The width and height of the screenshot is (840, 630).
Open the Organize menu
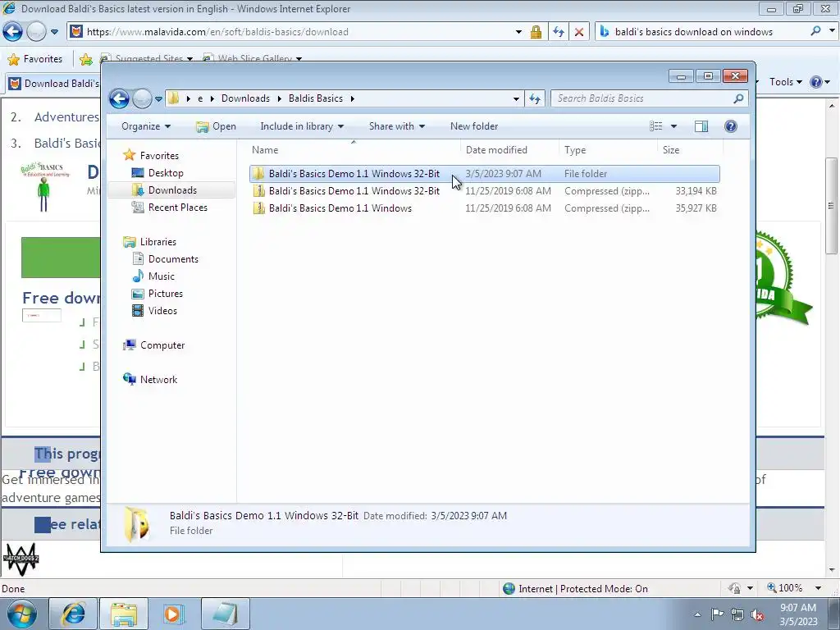tap(146, 126)
